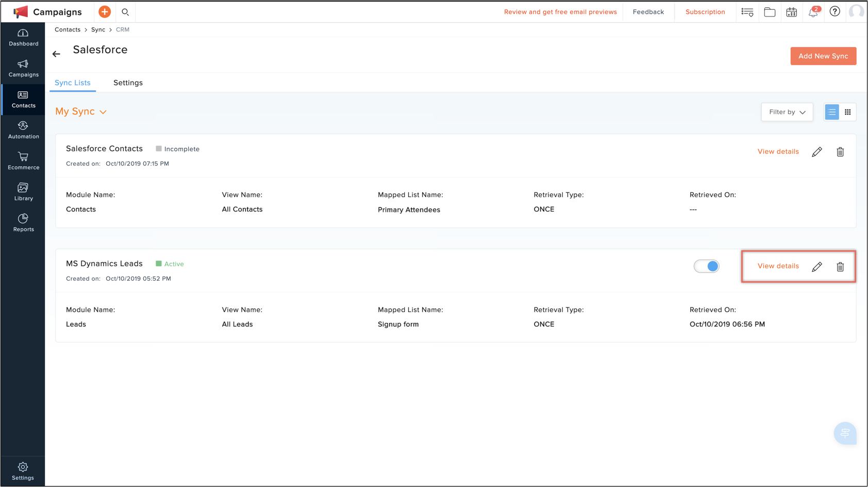
Task: Edit the Salesforce Contacts sync
Action: coord(817,152)
